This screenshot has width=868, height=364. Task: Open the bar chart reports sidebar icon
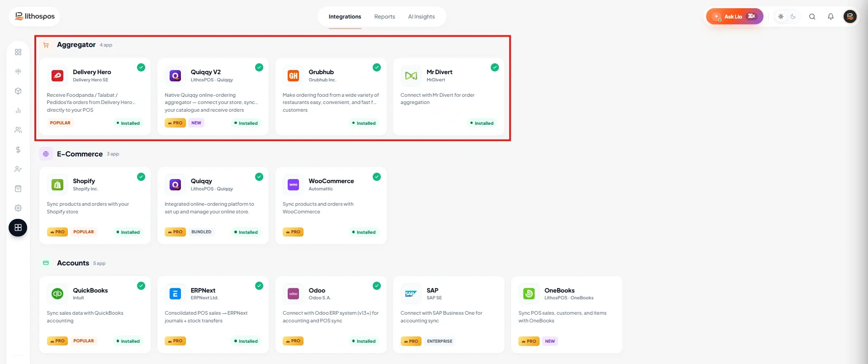pyautogui.click(x=18, y=110)
